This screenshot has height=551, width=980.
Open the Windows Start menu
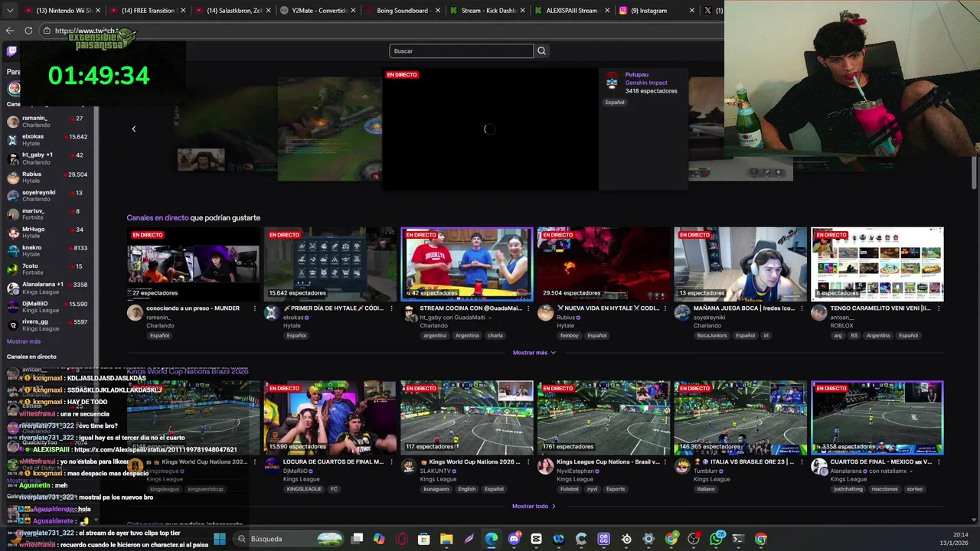(220, 539)
